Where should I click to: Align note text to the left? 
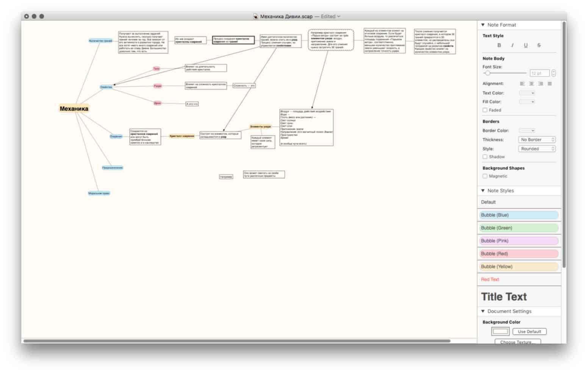pyautogui.click(x=522, y=83)
